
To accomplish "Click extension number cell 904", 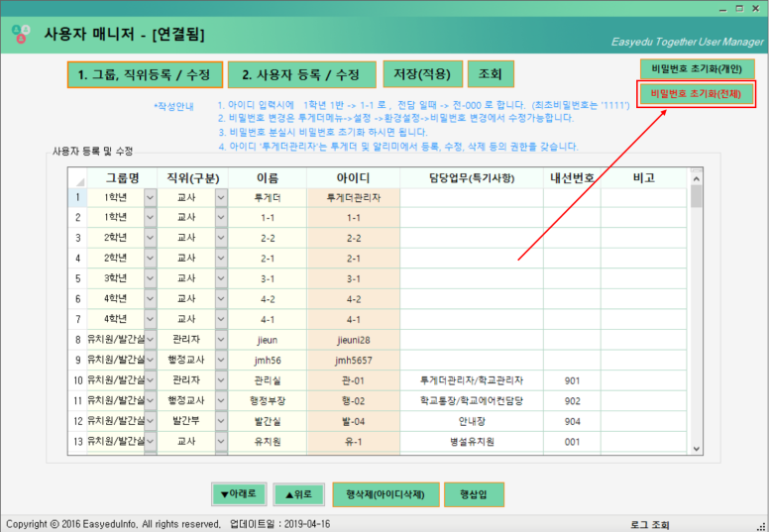I will (572, 421).
